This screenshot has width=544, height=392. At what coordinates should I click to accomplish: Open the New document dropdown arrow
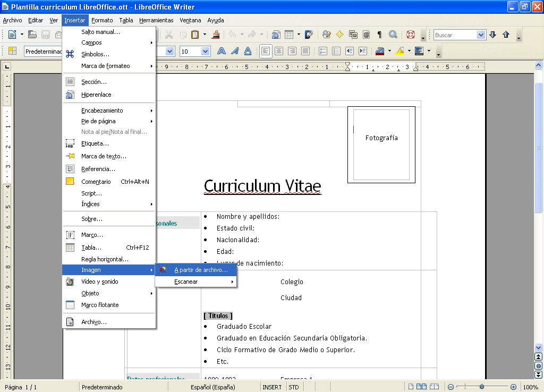[x=21, y=35]
